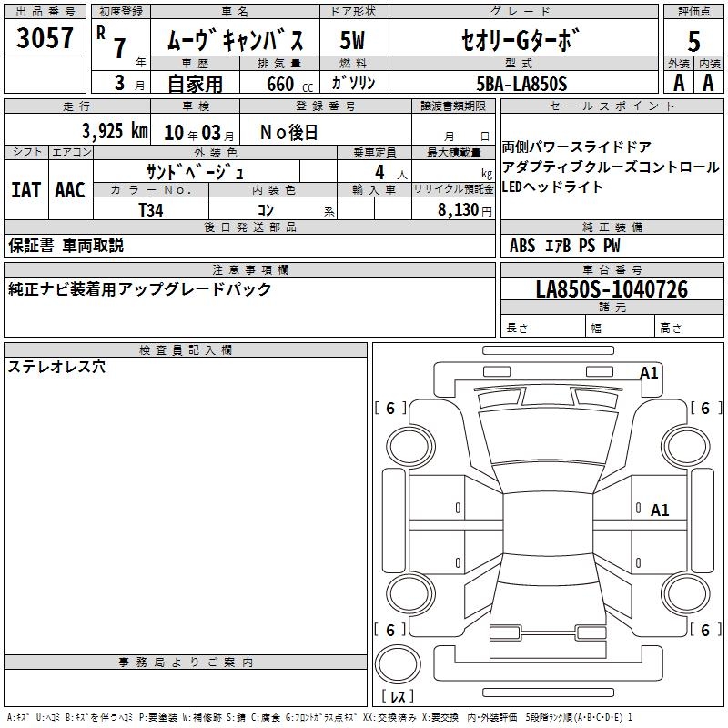
Task: Click the 純正ナビ装着用アップグレードパック note
Action: 140,289
